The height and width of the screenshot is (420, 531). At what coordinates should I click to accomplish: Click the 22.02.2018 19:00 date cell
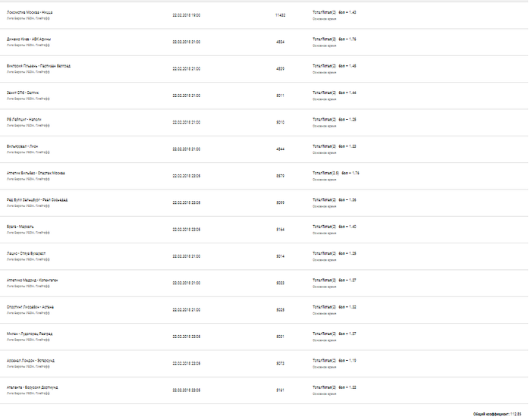pos(187,15)
